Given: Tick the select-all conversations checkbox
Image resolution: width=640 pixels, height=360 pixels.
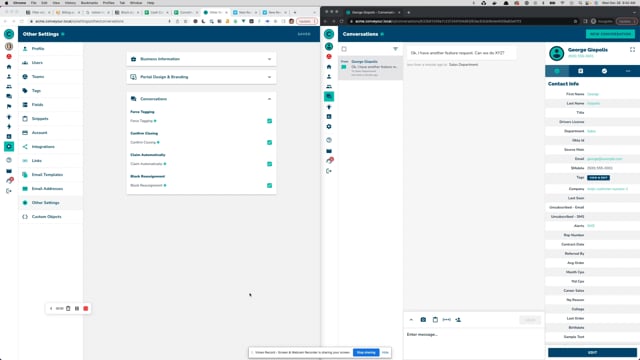Looking at the screenshot, I should 344,49.
